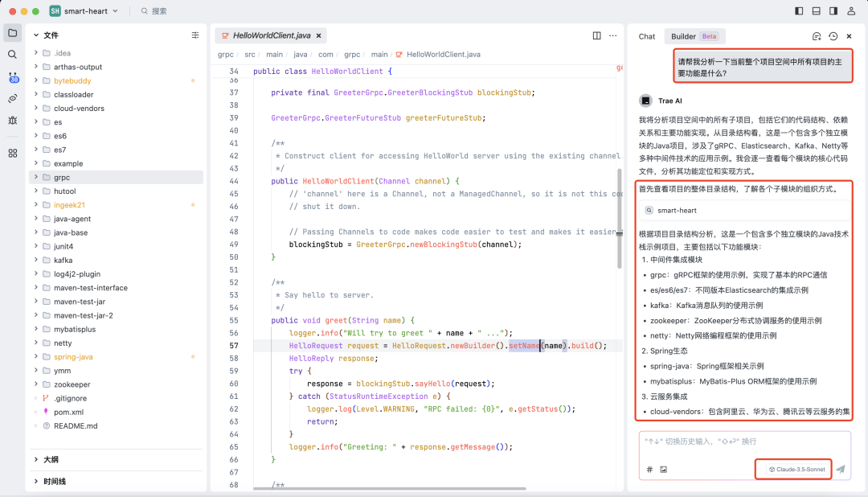Screen dimensions: 868x497
Task: Close the Trae AI panel
Action: 850,36
